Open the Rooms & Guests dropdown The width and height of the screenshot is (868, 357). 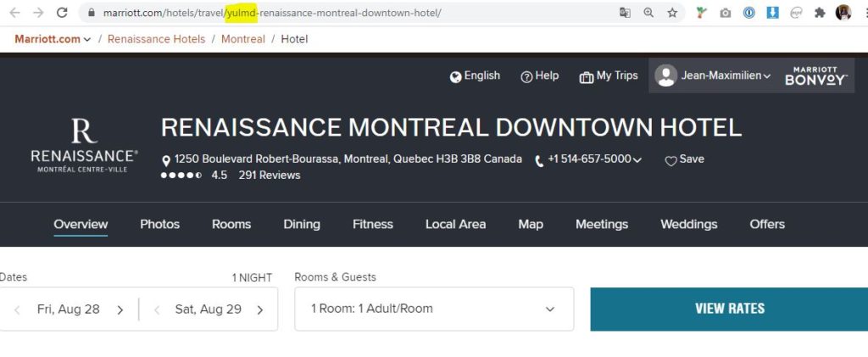(x=434, y=309)
